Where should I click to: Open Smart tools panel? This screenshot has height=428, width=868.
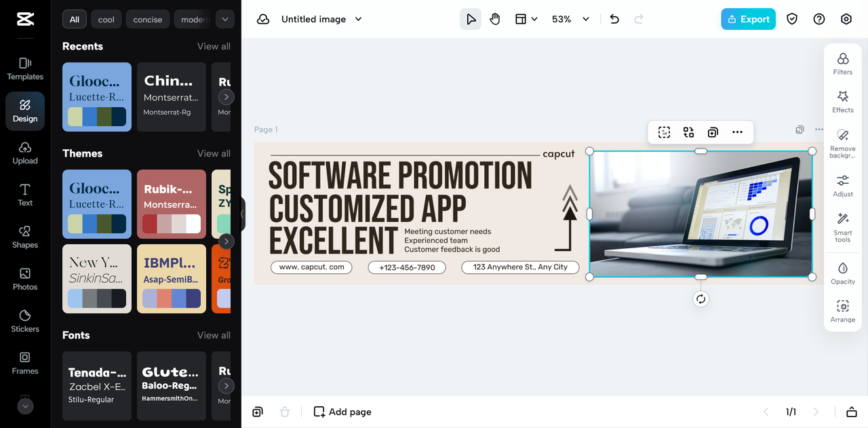tap(843, 227)
